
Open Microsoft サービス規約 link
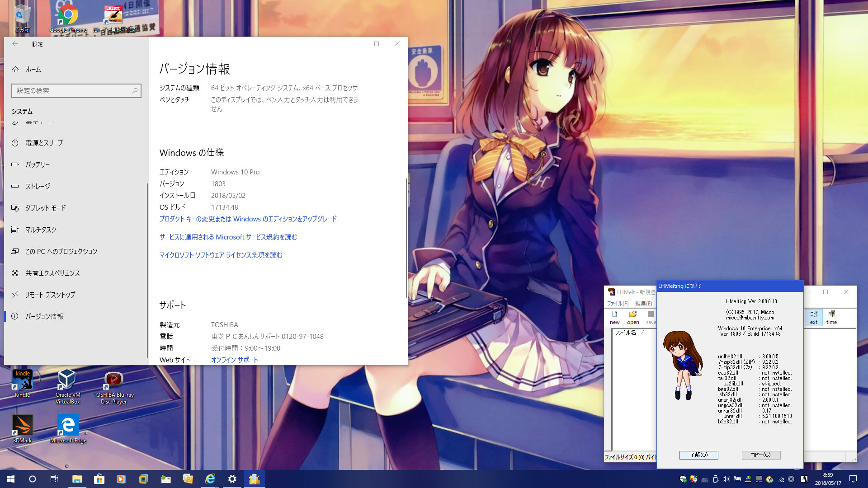[228, 237]
